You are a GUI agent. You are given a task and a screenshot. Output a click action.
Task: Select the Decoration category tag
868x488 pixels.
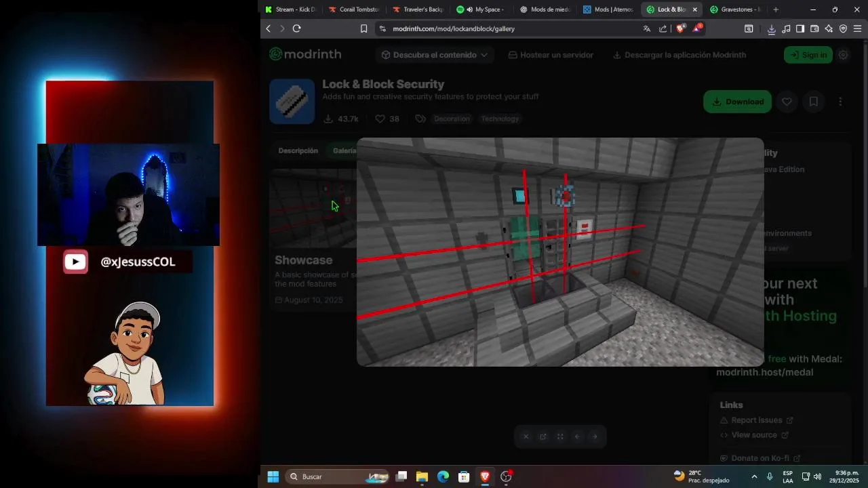[x=452, y=119]
